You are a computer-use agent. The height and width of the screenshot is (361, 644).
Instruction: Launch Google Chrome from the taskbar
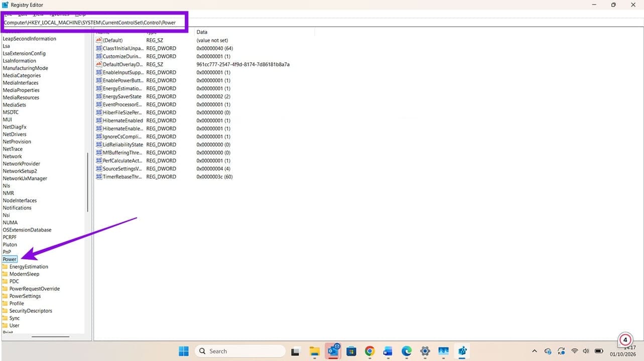point(369,351)
